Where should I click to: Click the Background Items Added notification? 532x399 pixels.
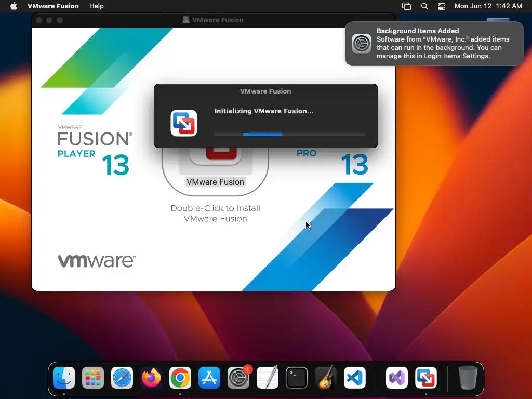pyautogui.click(x=434, y=44)
